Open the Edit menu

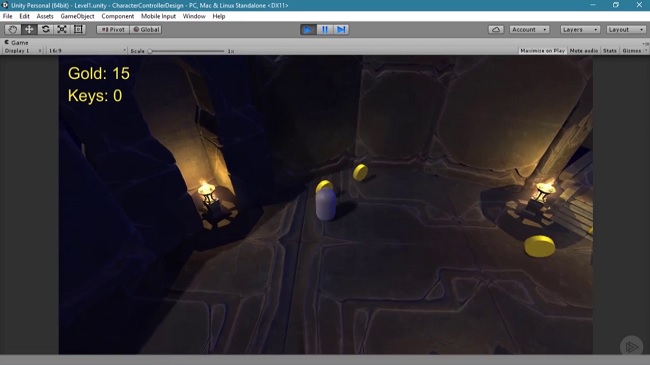click(x=24, y=16)
